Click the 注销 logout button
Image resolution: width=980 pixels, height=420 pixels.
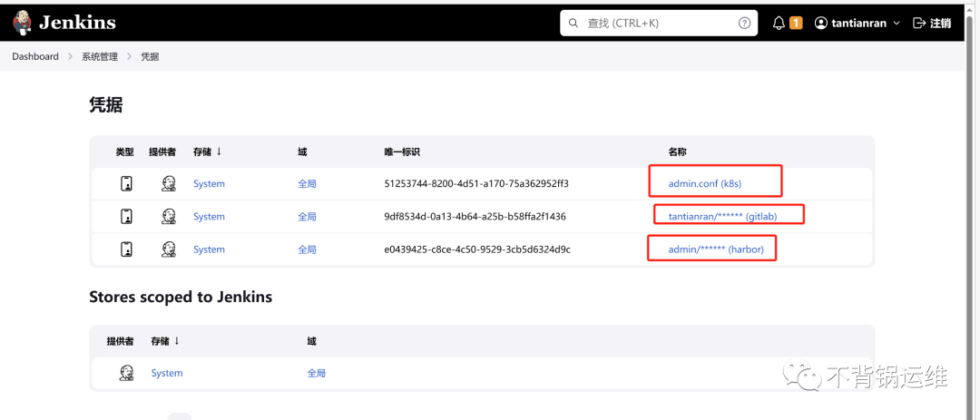tap(933, 23)
